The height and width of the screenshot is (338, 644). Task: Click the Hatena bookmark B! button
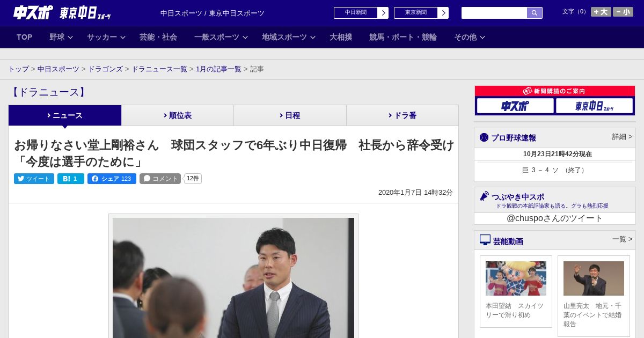[x=71, y=179]
